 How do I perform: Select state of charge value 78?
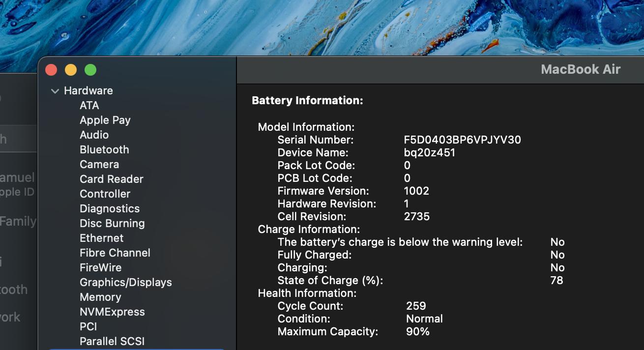pyautogui.click(x=557, y=280)
